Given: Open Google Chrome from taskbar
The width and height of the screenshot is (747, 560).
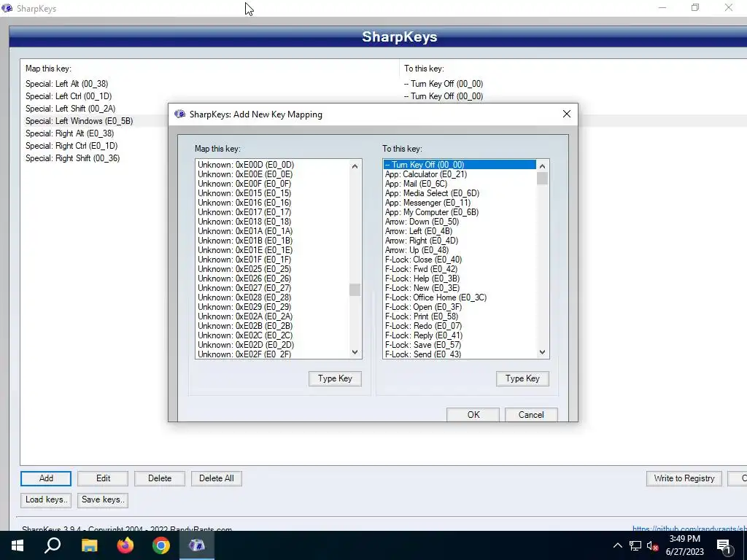Looking at the screenshot, I should point(161,545).
